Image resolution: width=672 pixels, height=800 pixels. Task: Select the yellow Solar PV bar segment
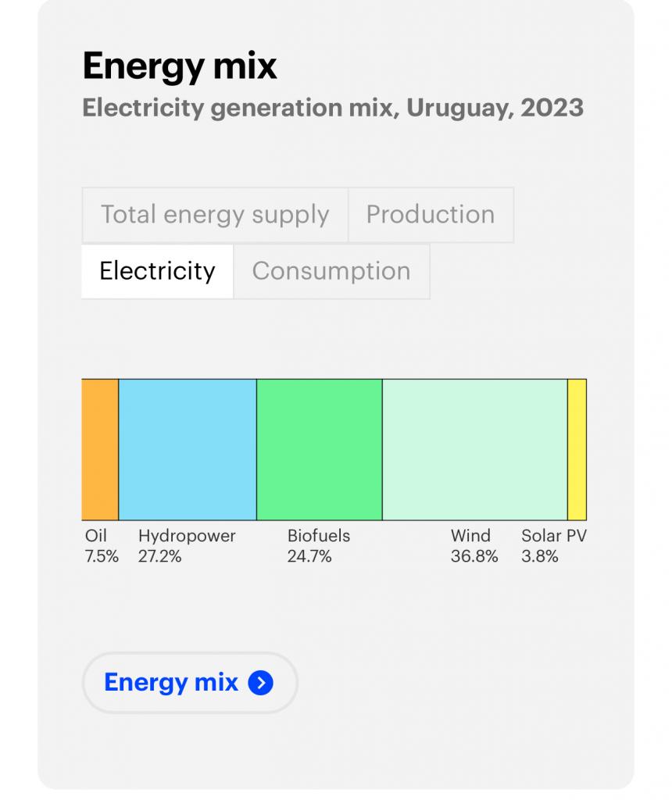coord(577,449)
